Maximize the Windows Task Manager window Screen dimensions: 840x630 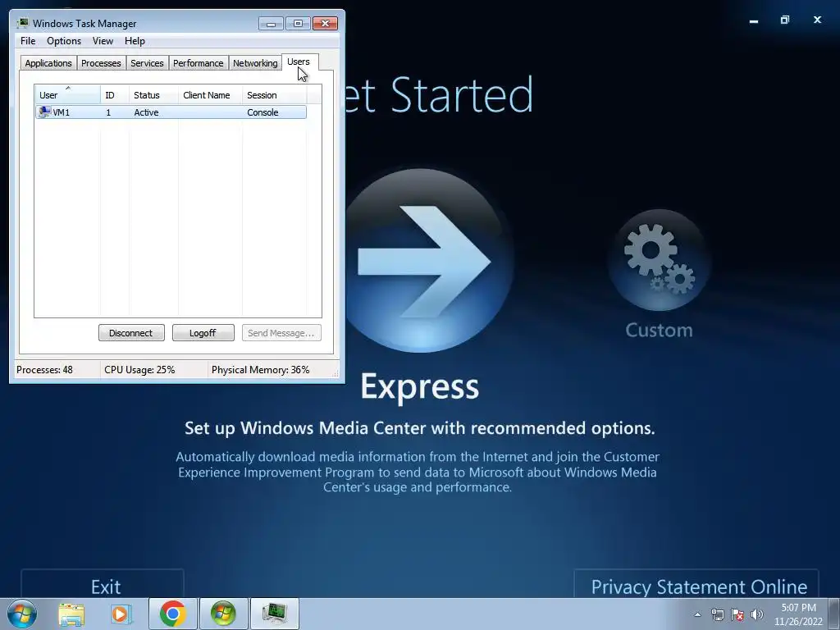point(298,24)
